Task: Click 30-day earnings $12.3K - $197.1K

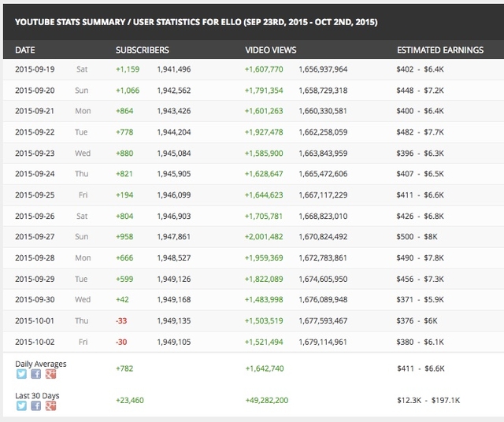Action: pos(428,400)
